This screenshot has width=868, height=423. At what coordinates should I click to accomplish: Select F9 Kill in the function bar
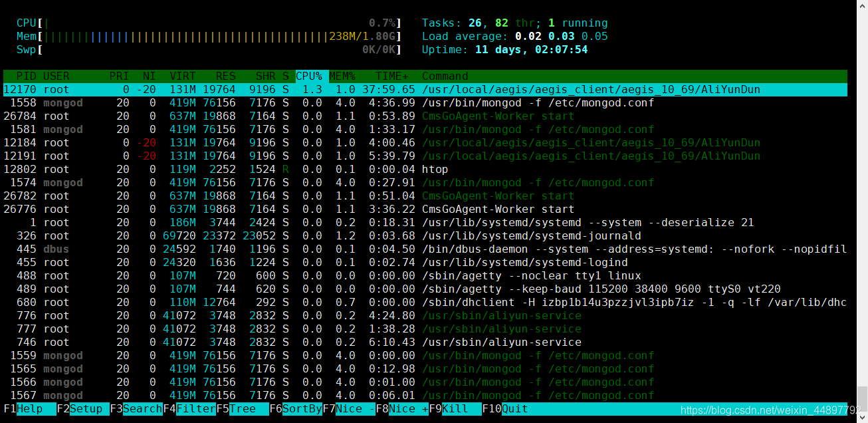click(x=455, y=409)
